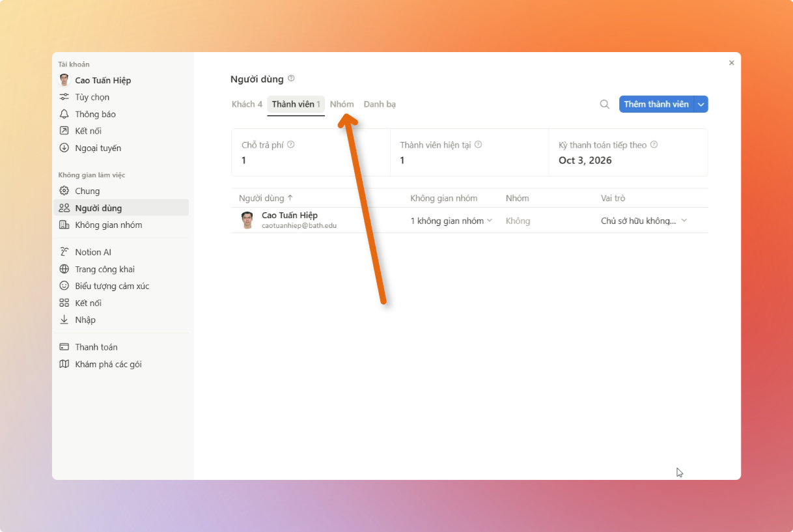Open Biểu tượng cảm xúc emoji settings
The image size is (793, 532).
click(x=111, y=286)
